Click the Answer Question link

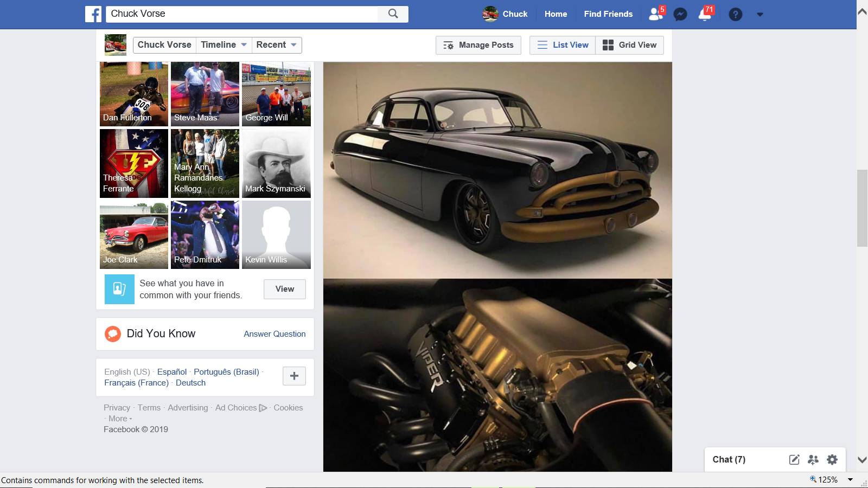pyautogui.click(x=275, y=334)
